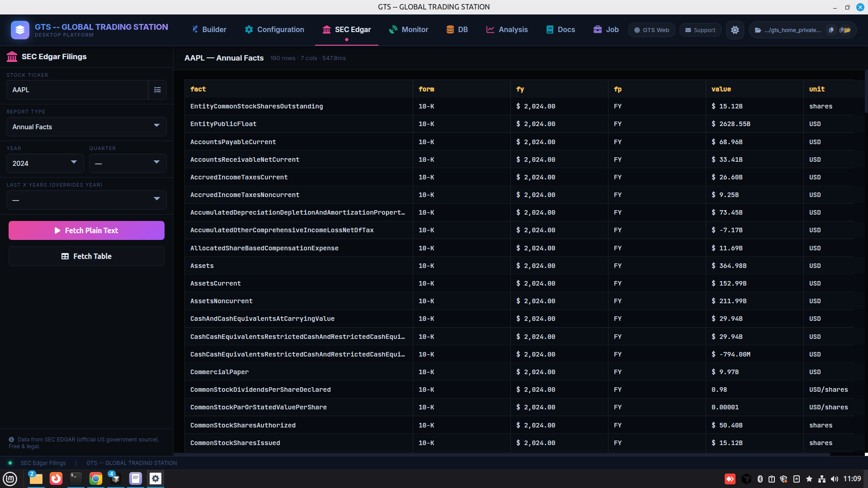Copy the gts_home_private path
Image resolution: width=868 pixels, height=488 pixels.
[831, 30]
